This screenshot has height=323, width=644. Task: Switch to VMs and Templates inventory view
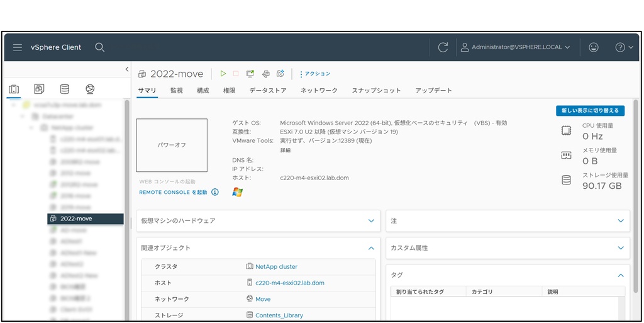coord(39,89)
